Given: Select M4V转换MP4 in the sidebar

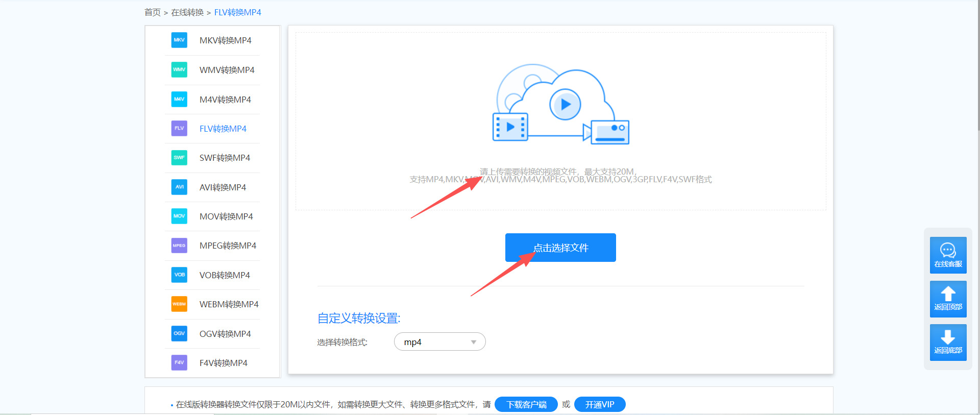Looking at the screenshot, I should (225, 100).
